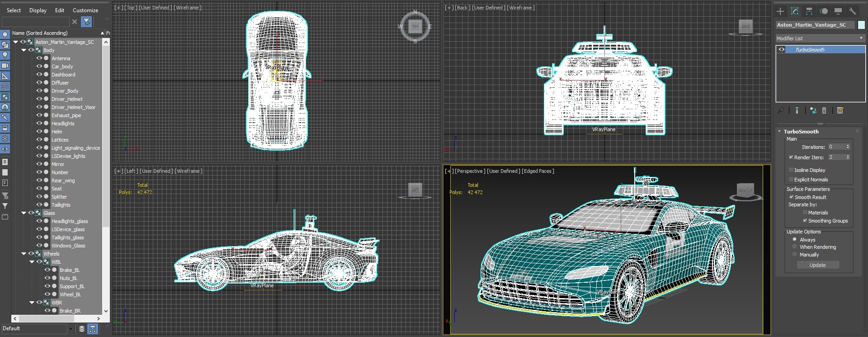868x337 pixels.
Task: Switch to Sort by Layer icon at bottom
Action: (x=82, y=329)
